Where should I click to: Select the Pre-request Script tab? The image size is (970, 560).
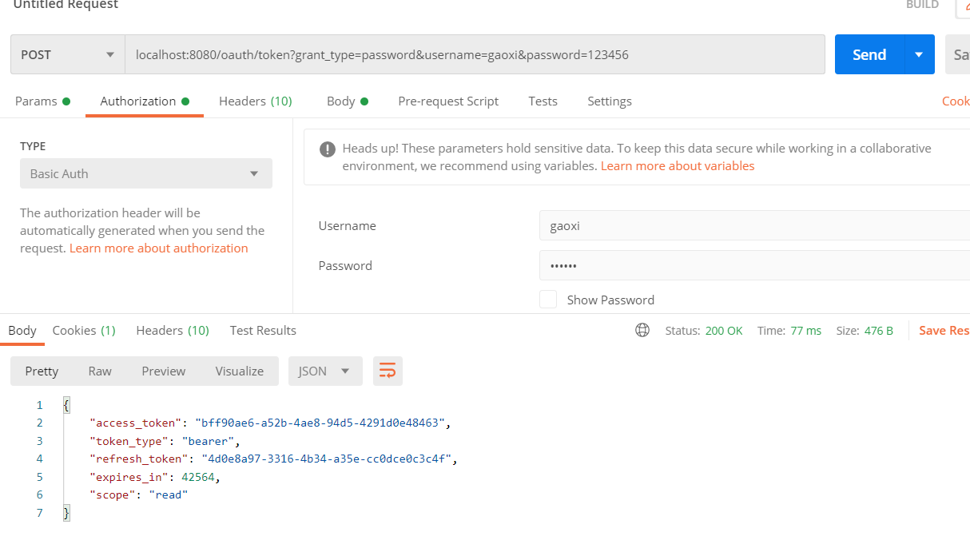pyautogui.click(x=448, y=101)
